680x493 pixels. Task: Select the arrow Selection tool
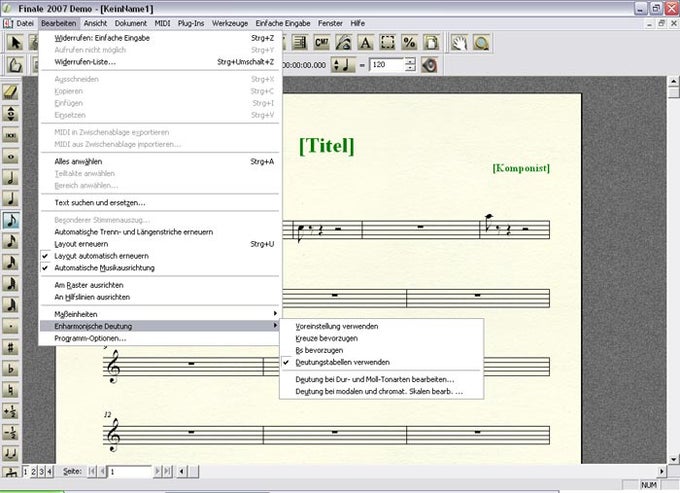[x=15, y=42]
